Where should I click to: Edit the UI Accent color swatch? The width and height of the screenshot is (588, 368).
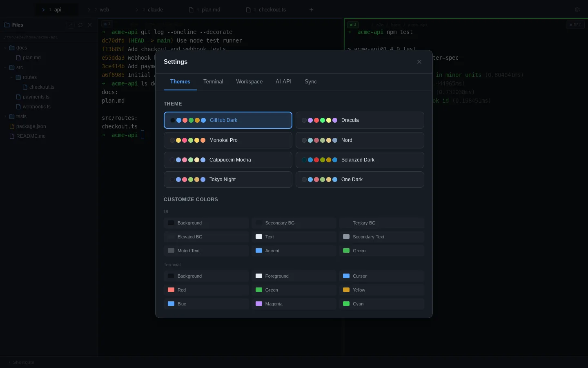tap(259, 251)
